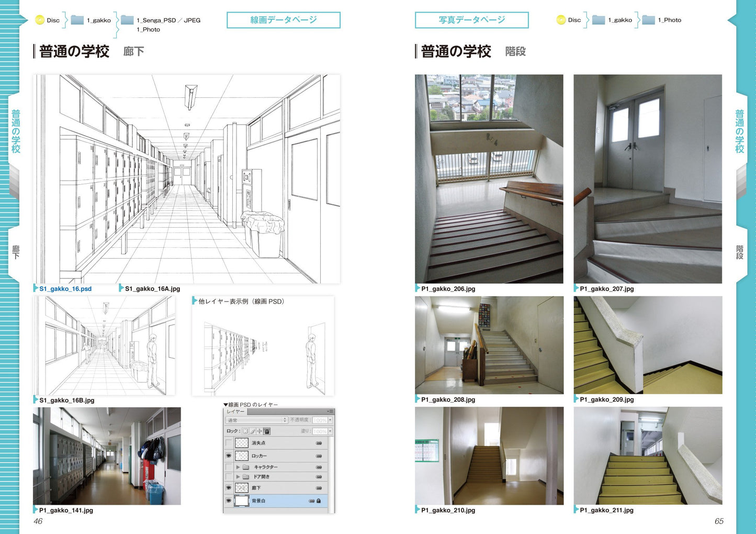Expand the ドア開き layer group
Image resolution: width=756 pixels, height=534 pixels.
(238, 477)
